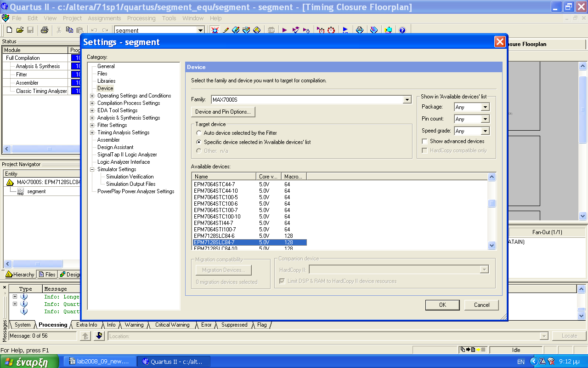Click the segment VHD file icon

[x=20, y=191]
